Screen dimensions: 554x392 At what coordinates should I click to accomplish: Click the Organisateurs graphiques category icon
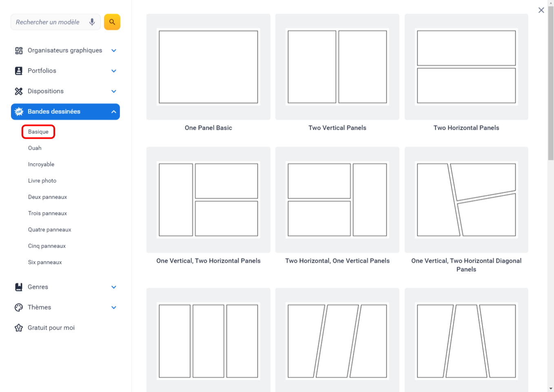click(19, 51)
